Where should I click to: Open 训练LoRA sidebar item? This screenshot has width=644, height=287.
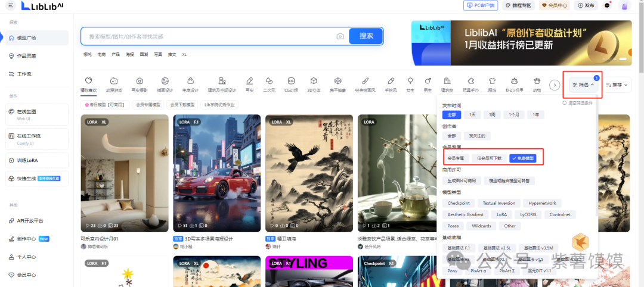point(37,160)
